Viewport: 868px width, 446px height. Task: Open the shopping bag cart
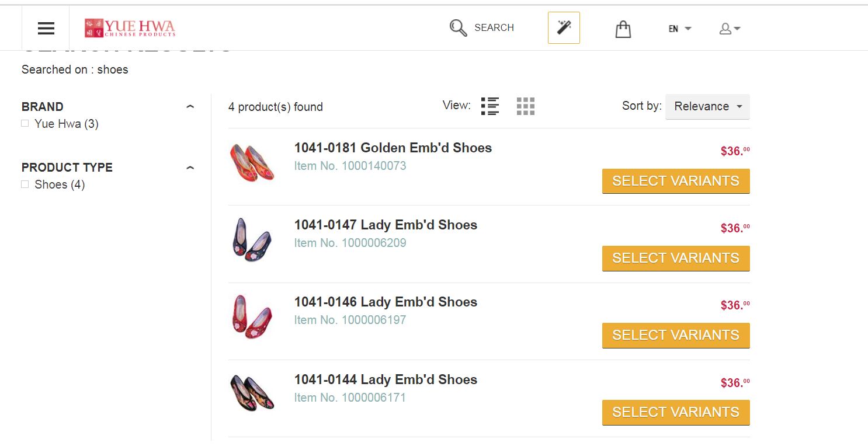coord(623,29)
